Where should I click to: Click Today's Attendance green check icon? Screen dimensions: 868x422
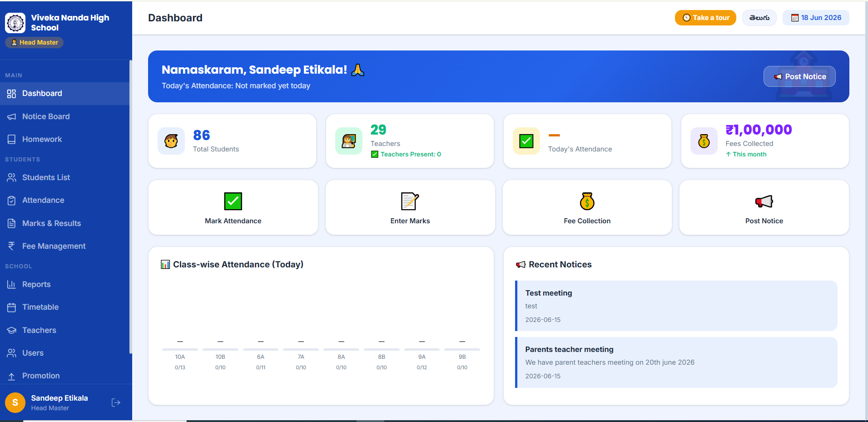(526, 141)
